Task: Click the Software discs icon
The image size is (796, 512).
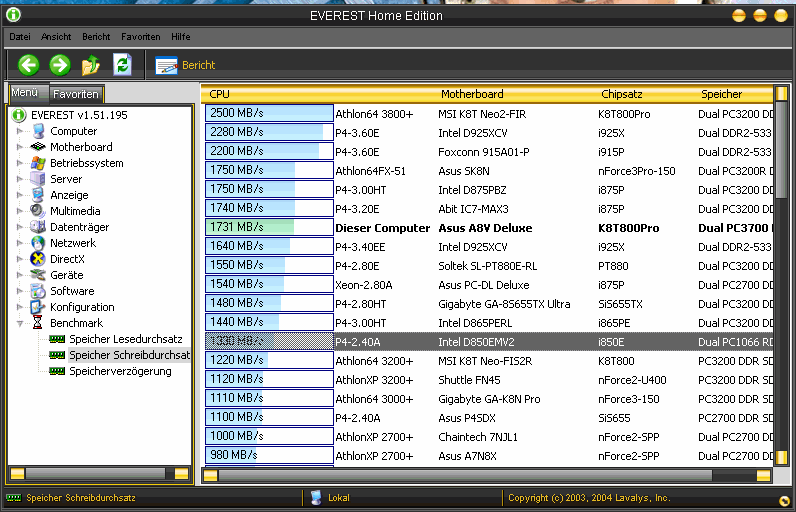Action: [38, 291]
